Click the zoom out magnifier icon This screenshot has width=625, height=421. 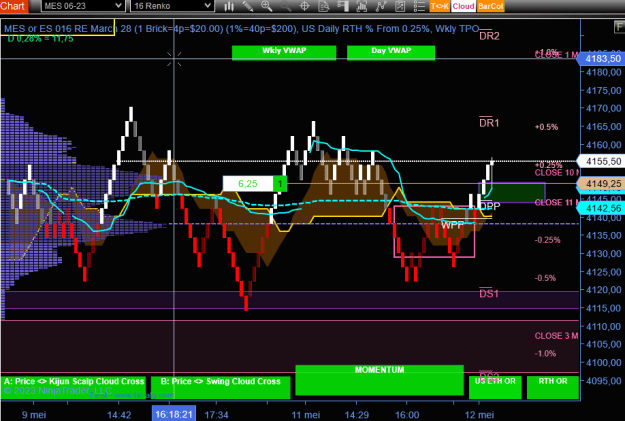click(285, 6)
